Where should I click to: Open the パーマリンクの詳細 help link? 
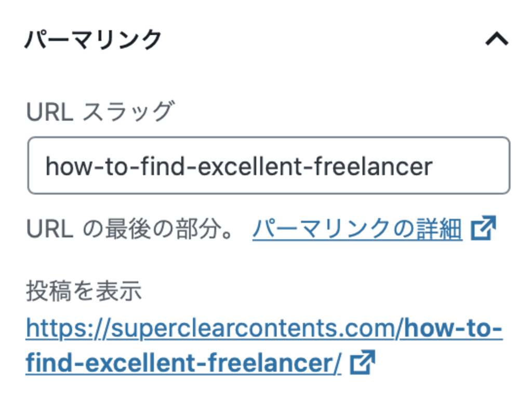pyautogui.click(x=358, y=229)
